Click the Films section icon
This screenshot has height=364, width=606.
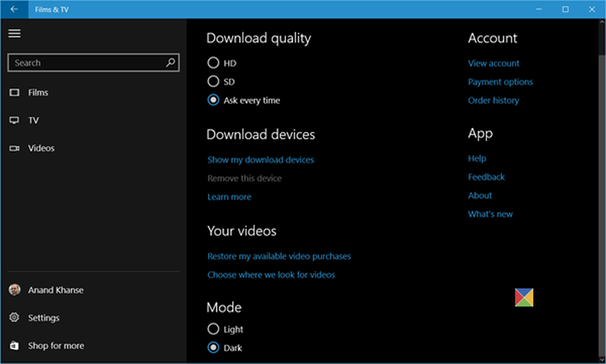coord(15,92)
